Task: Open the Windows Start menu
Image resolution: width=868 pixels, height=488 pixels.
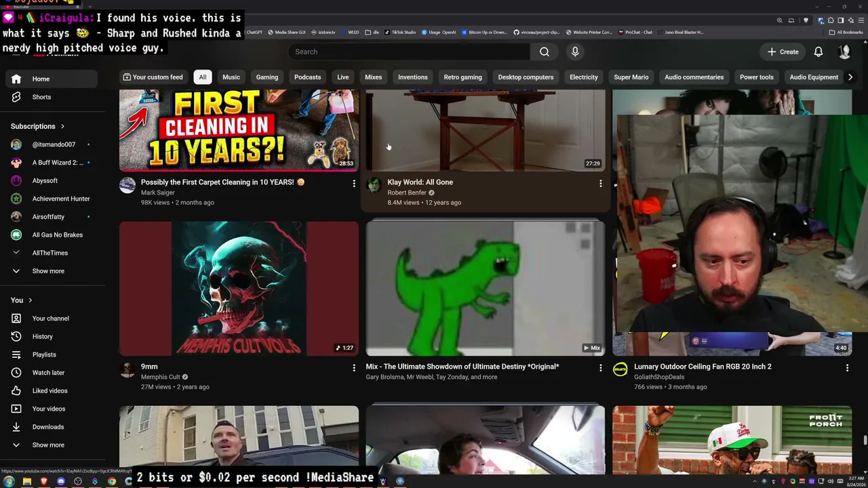Action: point(9,481)
